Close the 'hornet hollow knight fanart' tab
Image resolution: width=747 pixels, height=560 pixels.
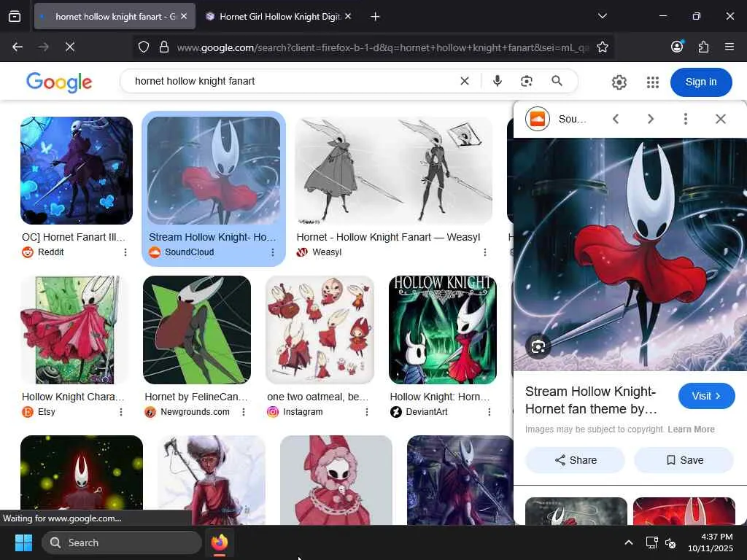[184, 17]
